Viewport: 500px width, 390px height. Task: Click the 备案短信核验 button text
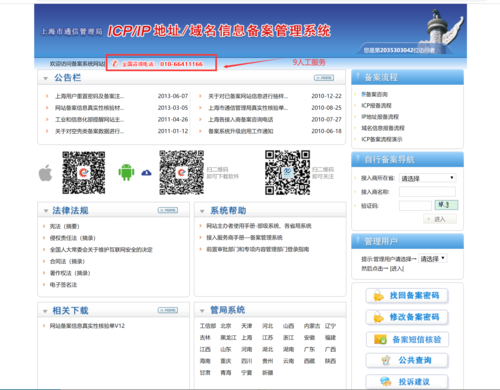pos(417,340)
